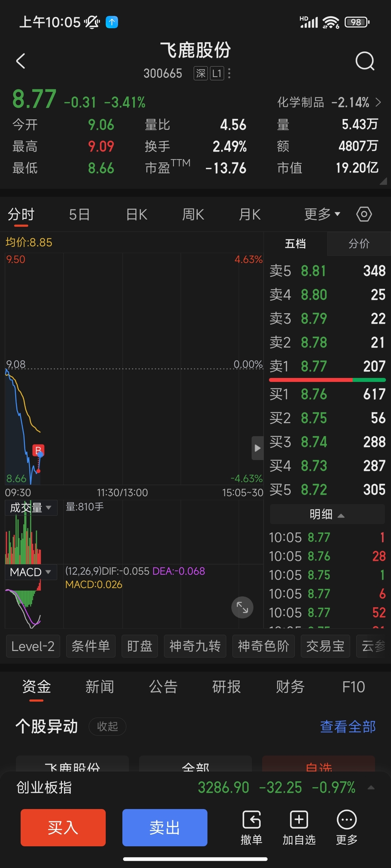Screen dimensions: 391x868
Task: Open the 成交量 indicator dropdown
Action: (x=31, y=508)
